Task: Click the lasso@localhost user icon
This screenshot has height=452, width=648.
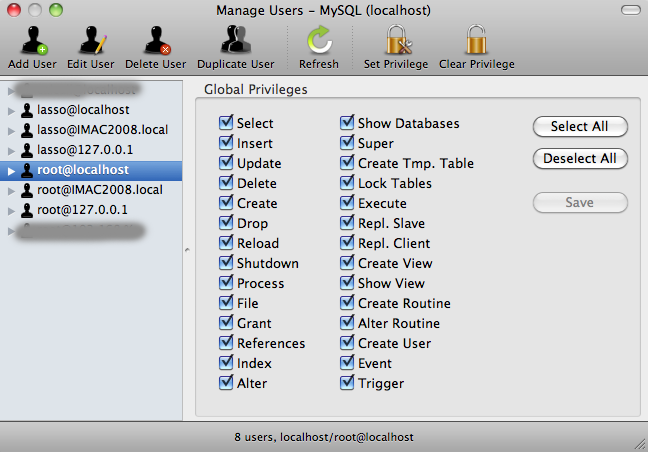Action: pyautogui.click(x=27, y=110)
